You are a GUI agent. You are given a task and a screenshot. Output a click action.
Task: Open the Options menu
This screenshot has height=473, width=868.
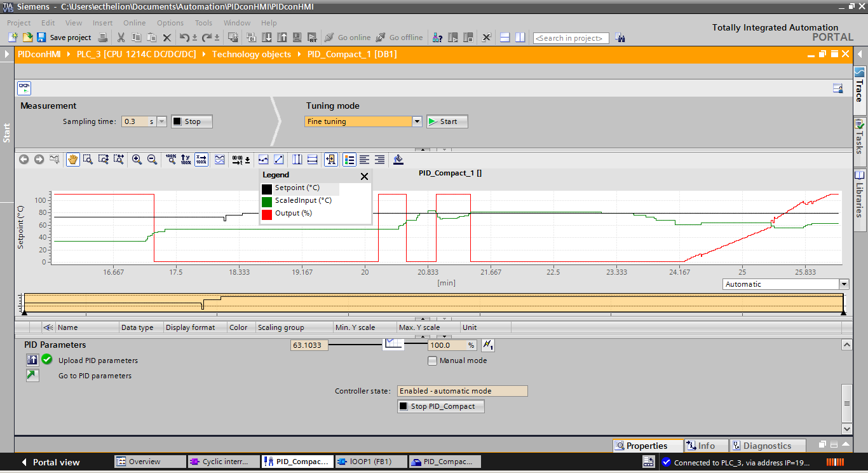tap(170, 23)
